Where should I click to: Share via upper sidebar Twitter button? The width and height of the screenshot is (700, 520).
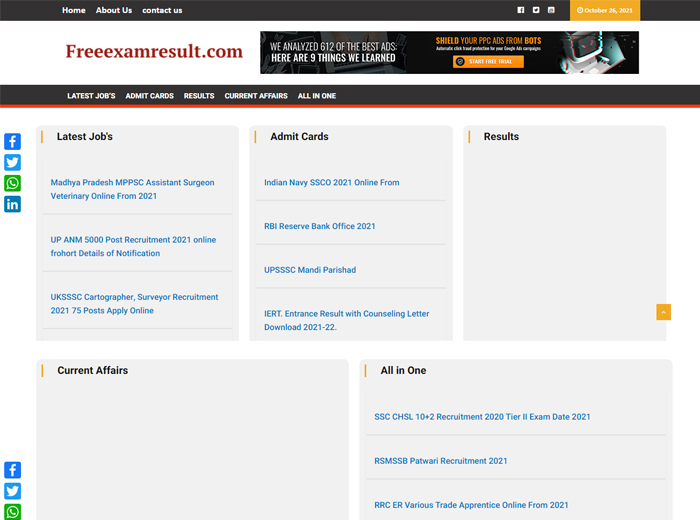point(12,162)
